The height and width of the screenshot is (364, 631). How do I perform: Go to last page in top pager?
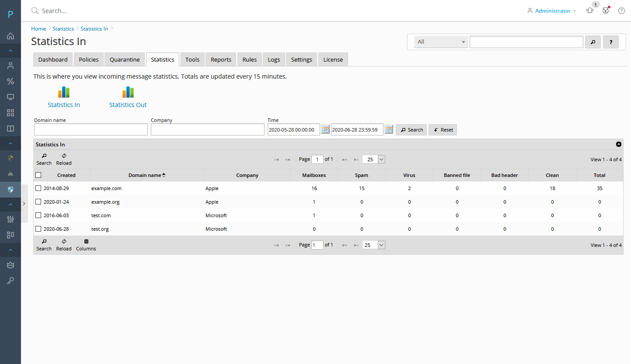[x=356, y=159]
